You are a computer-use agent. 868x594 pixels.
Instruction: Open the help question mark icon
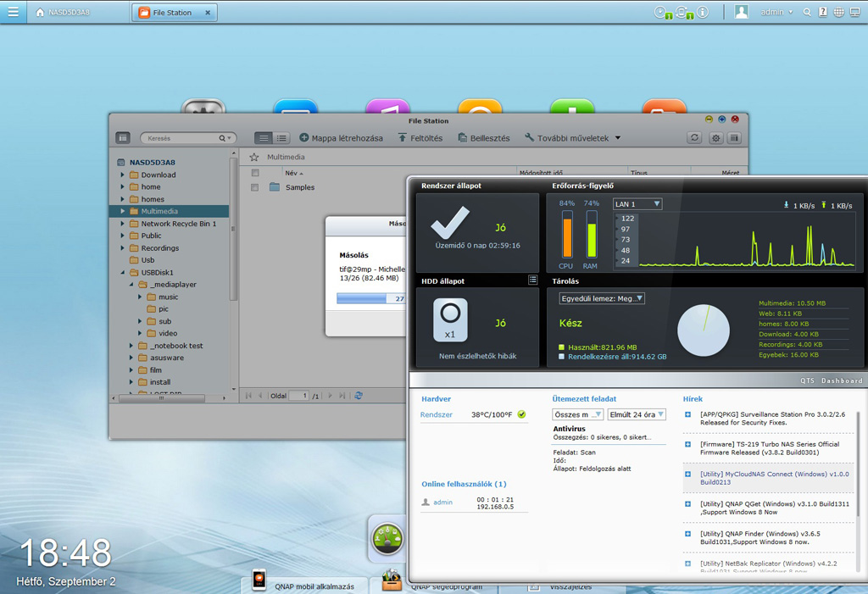pos(823,12)
